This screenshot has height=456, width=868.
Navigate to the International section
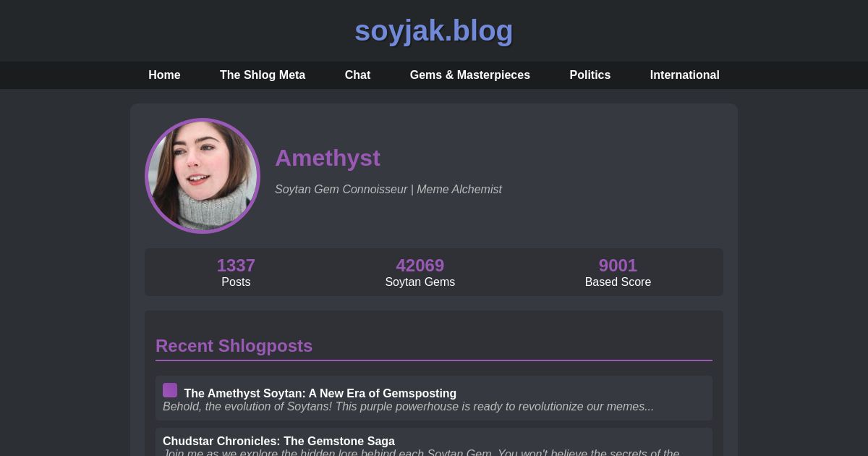pyautogui.click(x=684, y=75)
